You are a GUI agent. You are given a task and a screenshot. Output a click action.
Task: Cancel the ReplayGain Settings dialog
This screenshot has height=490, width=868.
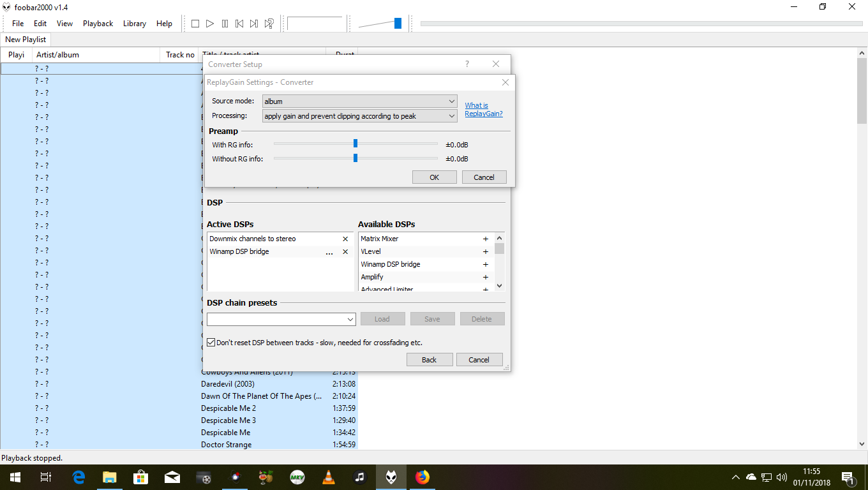[484, 177]
